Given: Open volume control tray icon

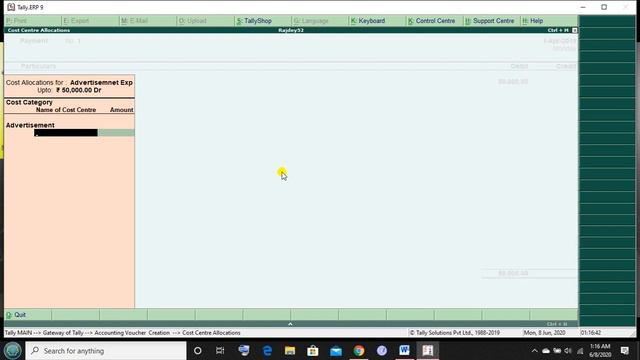Looking at the screenshot, I should (x=568, y=351).
